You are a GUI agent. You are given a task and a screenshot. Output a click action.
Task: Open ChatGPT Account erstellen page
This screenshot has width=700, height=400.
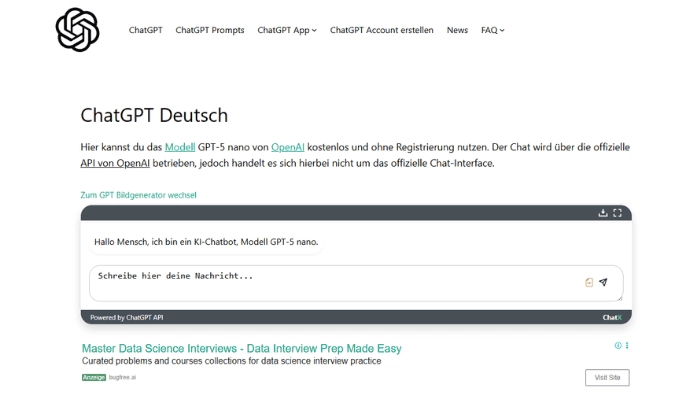coord(382,30)
